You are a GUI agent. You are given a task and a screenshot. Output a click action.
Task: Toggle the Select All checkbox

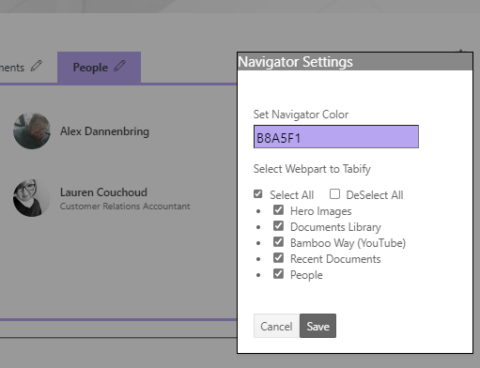(258, 194)
